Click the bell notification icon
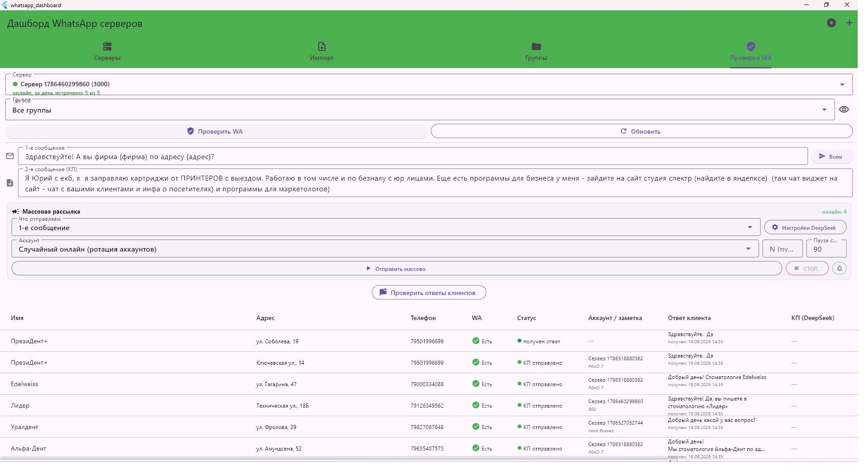 pyautogui.click(x=839, y=268)
